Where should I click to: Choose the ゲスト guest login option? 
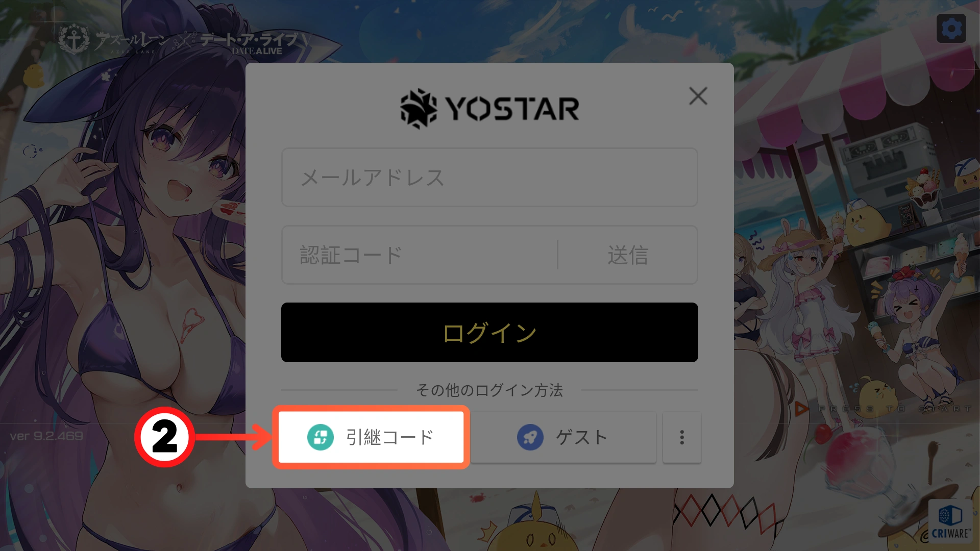(563, 437)
